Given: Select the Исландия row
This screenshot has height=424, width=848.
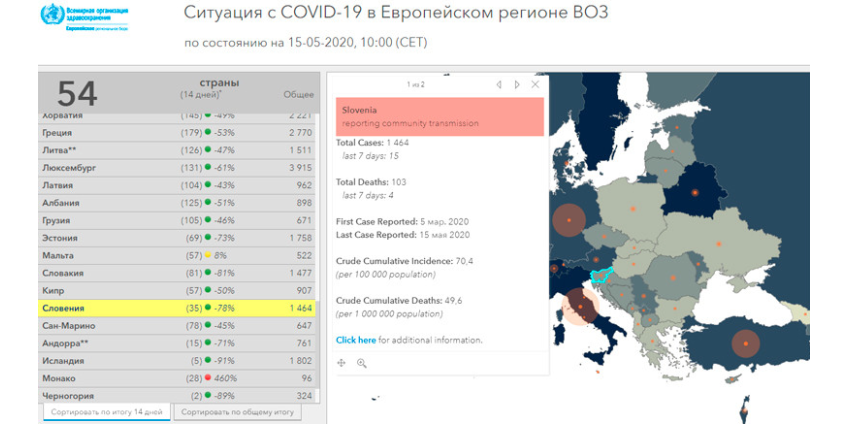Looking at the screenshot, I should coord(177,361).
